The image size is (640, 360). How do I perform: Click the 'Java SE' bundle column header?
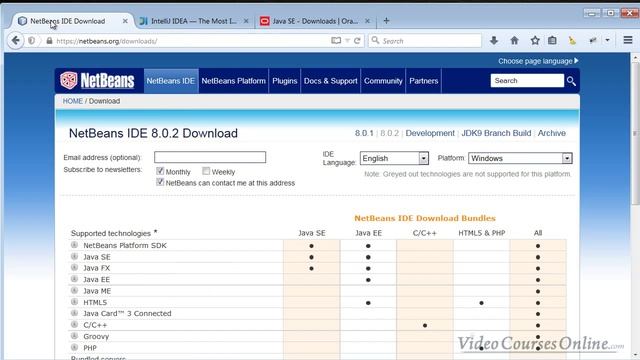pos(311,233)
